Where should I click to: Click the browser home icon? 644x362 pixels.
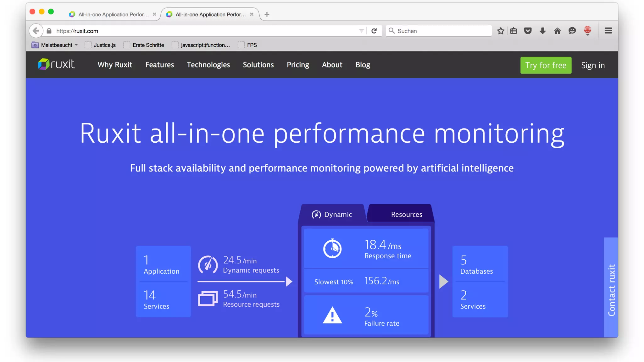click(557, 31)
